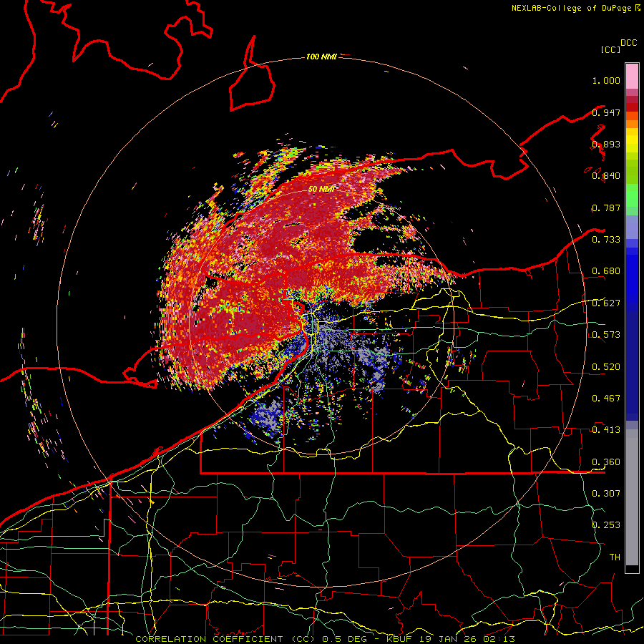Click the 0.627 legend value
The image size is (644, 644).
pos(606,303)
